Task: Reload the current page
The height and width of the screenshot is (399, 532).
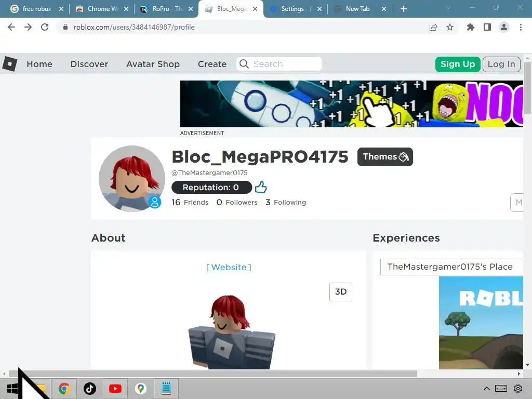Action: 45,27
